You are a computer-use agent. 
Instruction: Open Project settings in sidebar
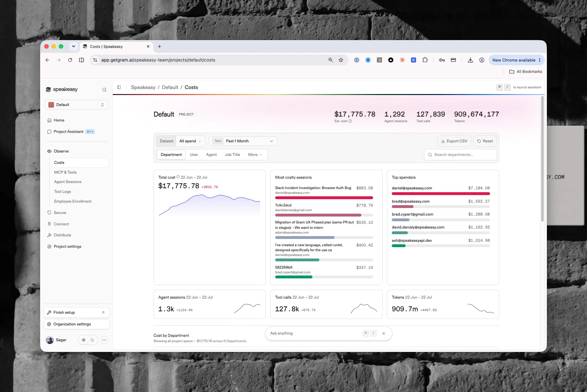pos(67,246)
